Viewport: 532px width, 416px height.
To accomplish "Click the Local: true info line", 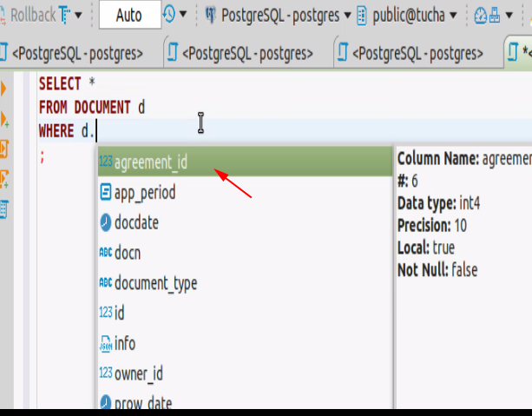I will click(426, 248).
